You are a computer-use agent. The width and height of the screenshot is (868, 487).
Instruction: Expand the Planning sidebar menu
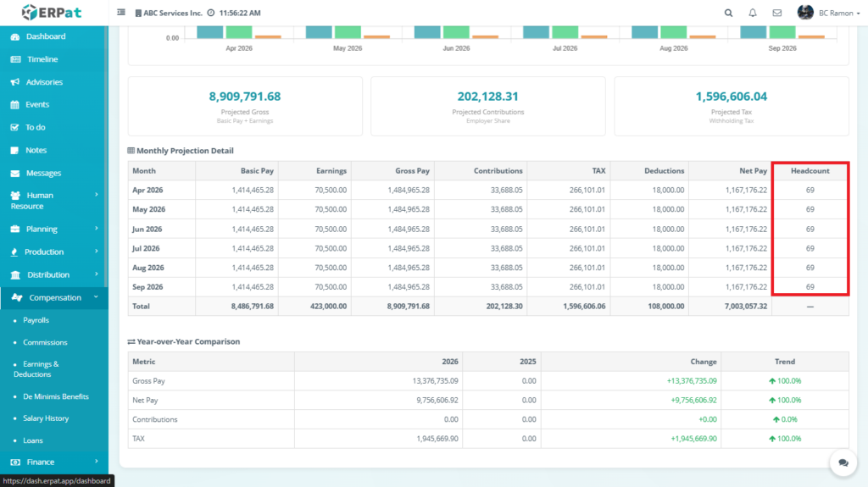(53, 229)
